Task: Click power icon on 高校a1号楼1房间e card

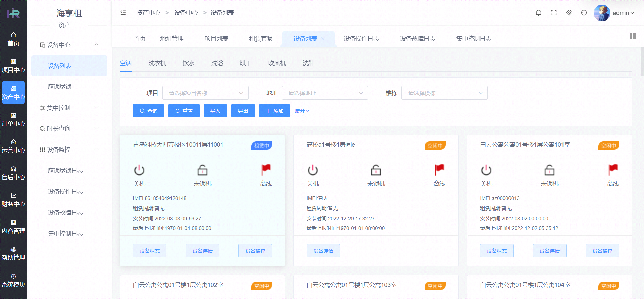Action: (313, 170)
